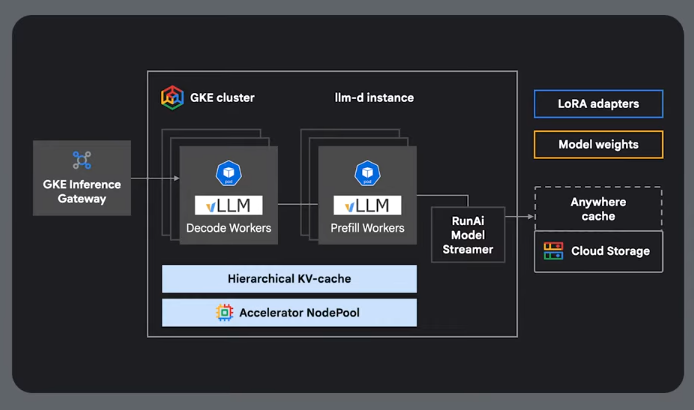Select the Decode Workers label
694x410 pixels.
228,228
